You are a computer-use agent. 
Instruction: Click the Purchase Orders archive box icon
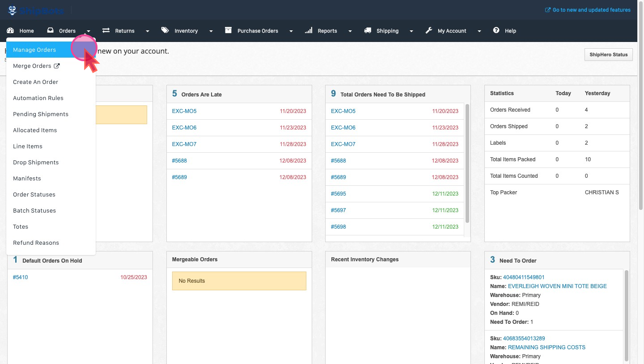[x=228, y=30]
